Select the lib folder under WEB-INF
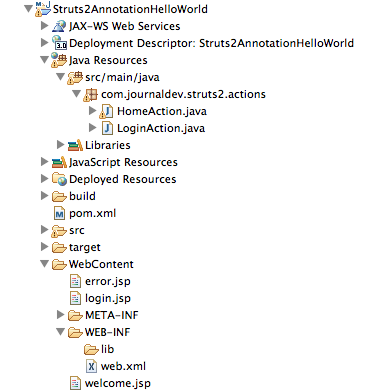 (x=99, y=349)
